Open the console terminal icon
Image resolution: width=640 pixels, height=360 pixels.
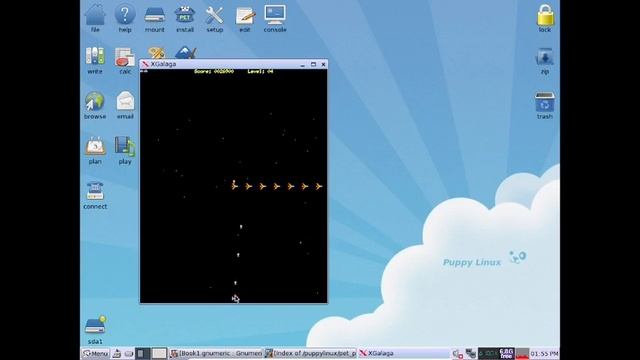(275, 15)
